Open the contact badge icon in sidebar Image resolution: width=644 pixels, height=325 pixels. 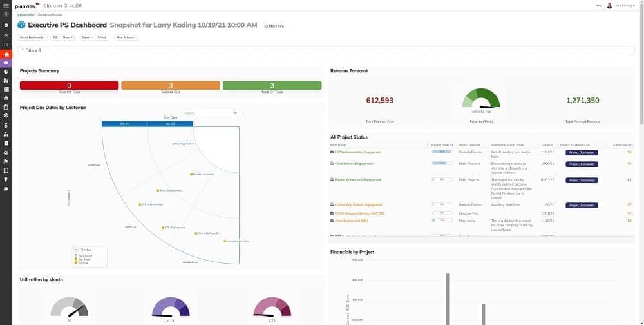(x=6, y=143)
